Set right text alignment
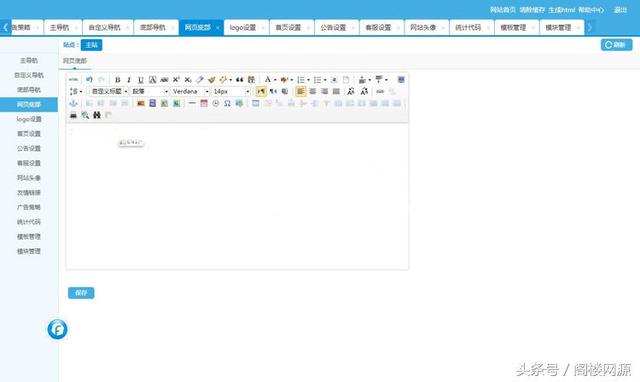 324,91
